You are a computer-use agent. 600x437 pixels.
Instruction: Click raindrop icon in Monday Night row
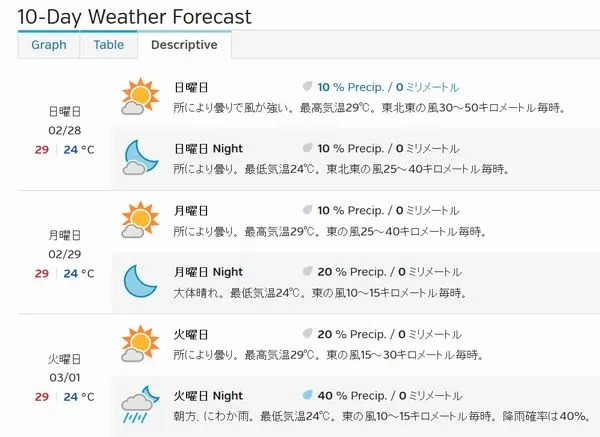coord(308,271)
